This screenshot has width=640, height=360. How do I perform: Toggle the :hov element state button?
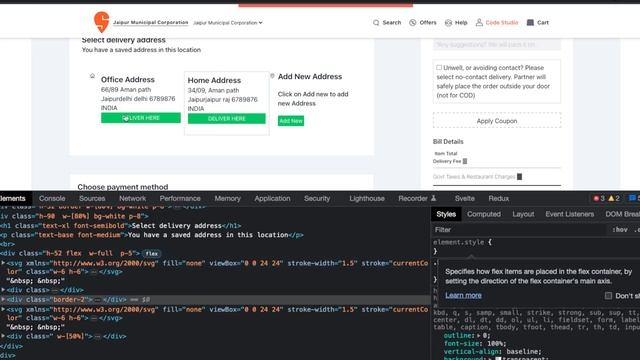point(620,230)
